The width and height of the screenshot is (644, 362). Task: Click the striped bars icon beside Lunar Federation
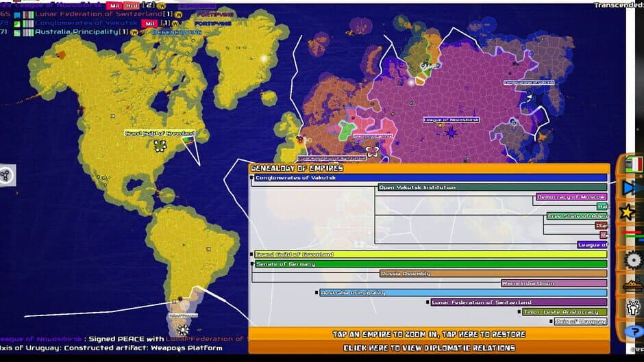coord(28,15)
